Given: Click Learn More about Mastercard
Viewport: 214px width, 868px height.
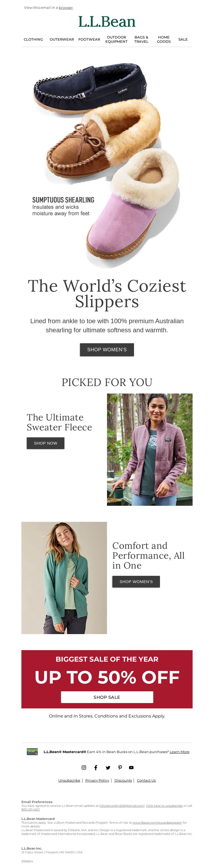Looking at the screenshot, I should pyautogui.click(x=179, y=752).
